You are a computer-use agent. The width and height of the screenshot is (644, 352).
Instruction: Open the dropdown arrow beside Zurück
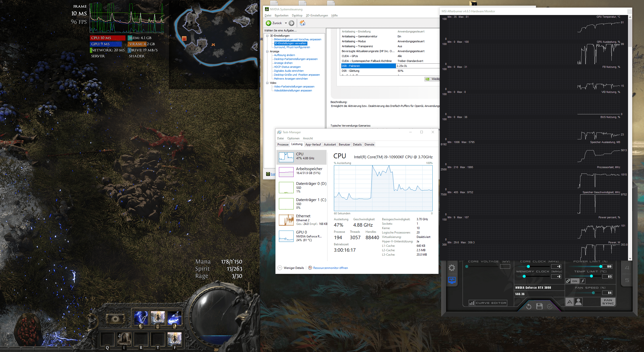(286, 23)
